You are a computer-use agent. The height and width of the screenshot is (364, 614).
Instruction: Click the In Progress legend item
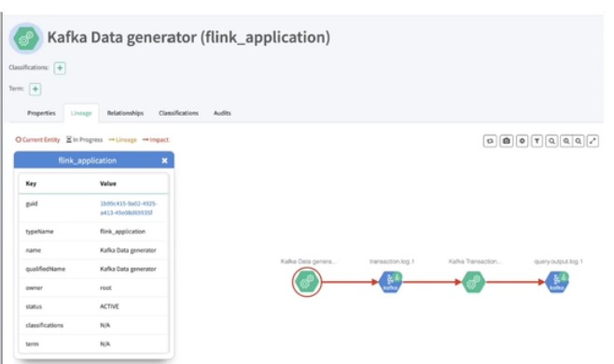click(x=84, y=139)
